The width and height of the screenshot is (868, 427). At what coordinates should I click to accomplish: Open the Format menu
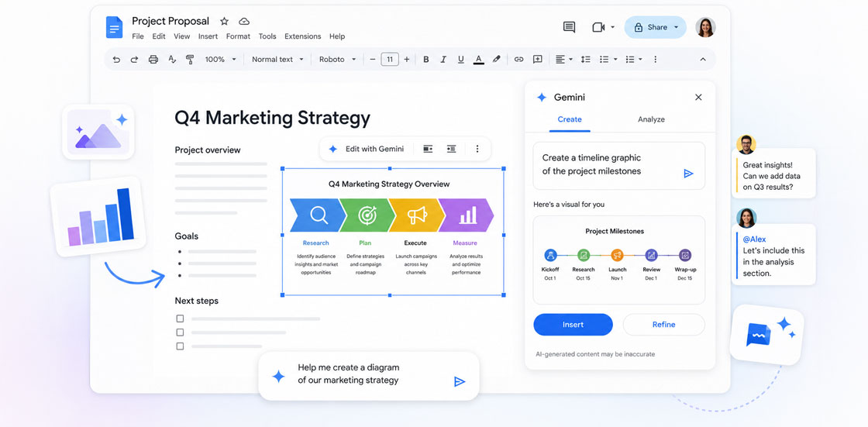(238, 36)
